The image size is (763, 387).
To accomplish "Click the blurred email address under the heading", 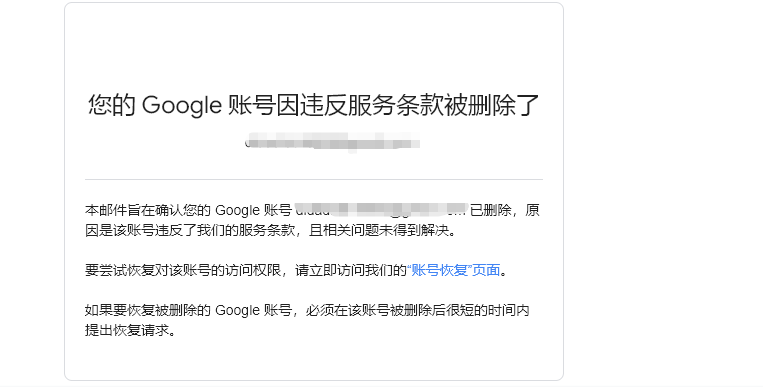I will (x=333, y=142).
